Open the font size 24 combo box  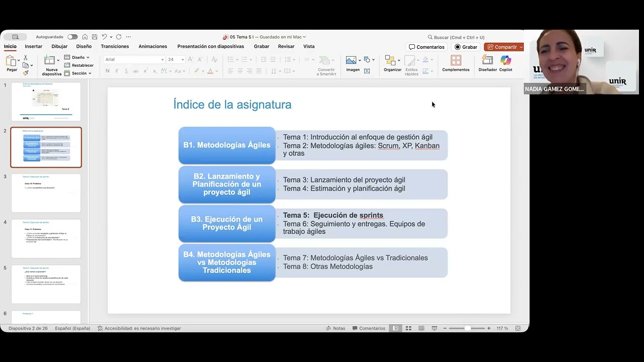point(176,59)
